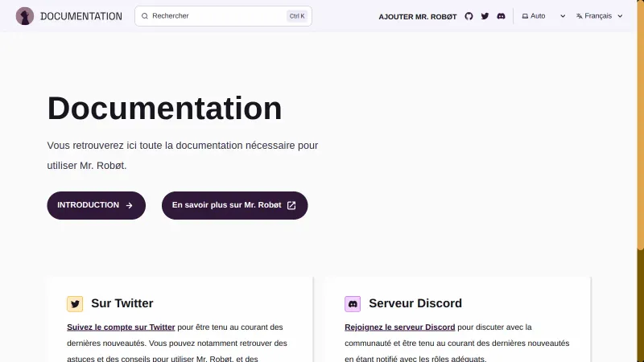The image size is (644, 362).
Task: Open the Twitter icon link in header
Action: pos(485,16)
